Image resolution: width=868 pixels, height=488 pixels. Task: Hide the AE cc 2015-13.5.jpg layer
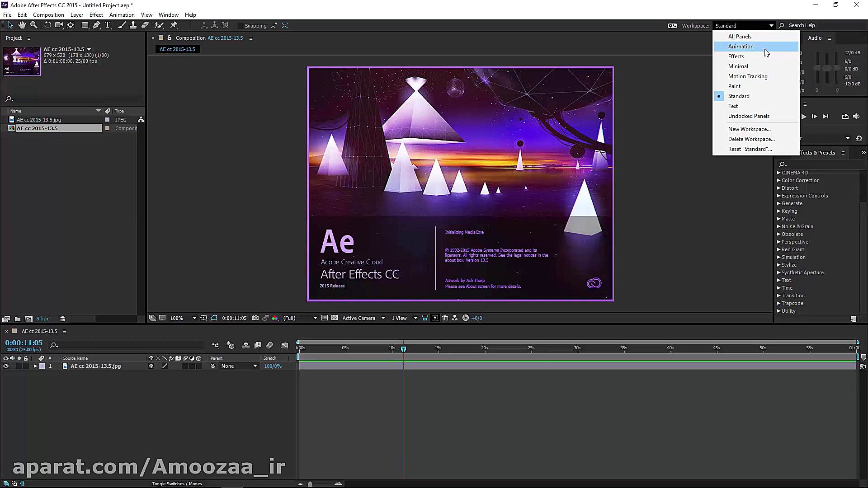click(6, 366)
